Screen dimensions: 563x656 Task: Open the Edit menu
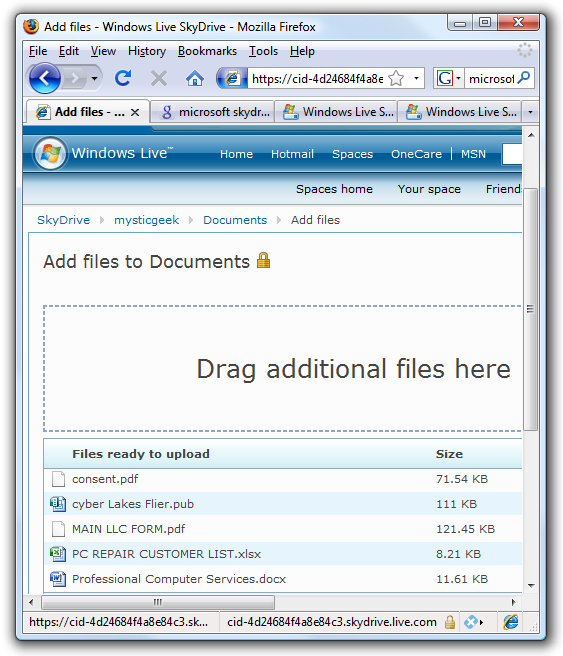69,51
